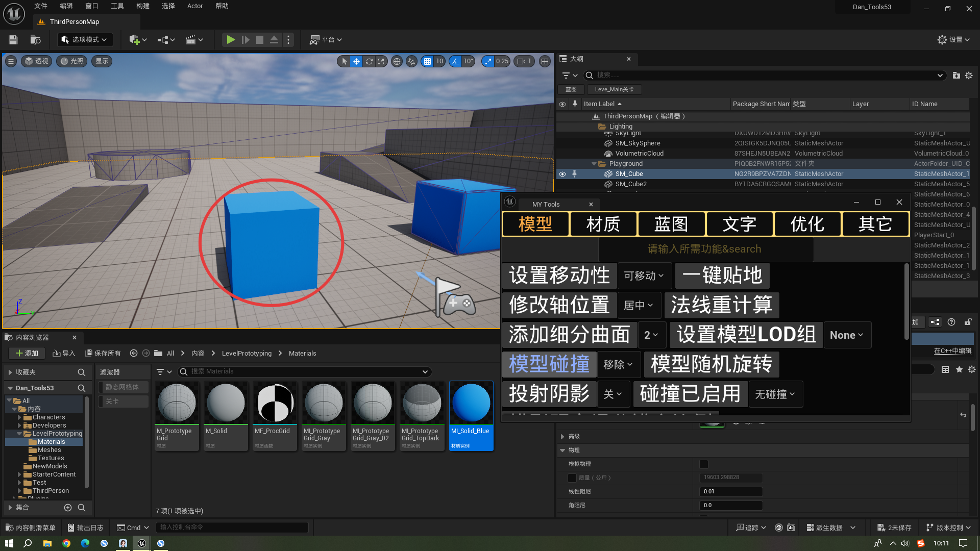Open the 无碰撞 collision dropdown
The height and width of the screenshot is (551, 980).
pos(775,394)
